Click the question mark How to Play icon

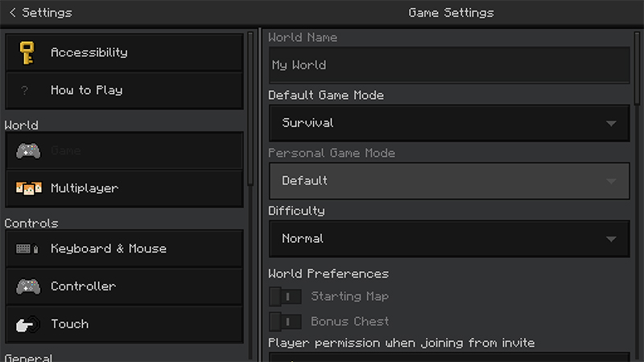point(26,91)
